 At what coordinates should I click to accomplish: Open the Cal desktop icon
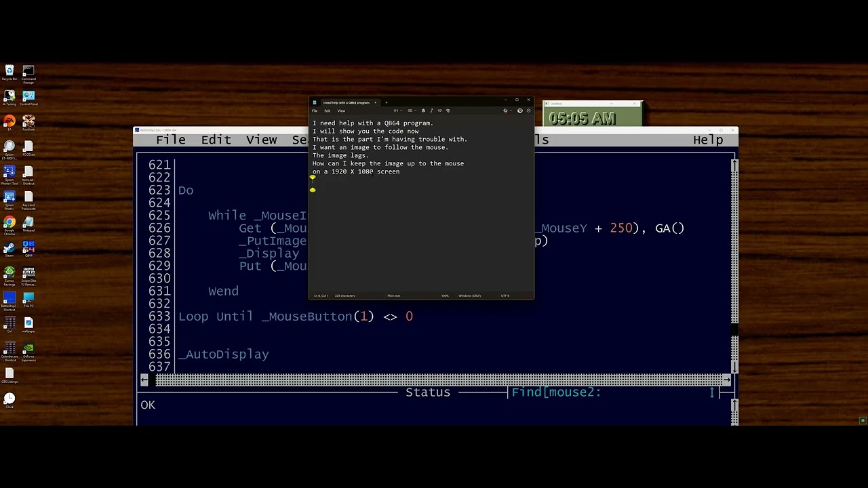(9, 325)
